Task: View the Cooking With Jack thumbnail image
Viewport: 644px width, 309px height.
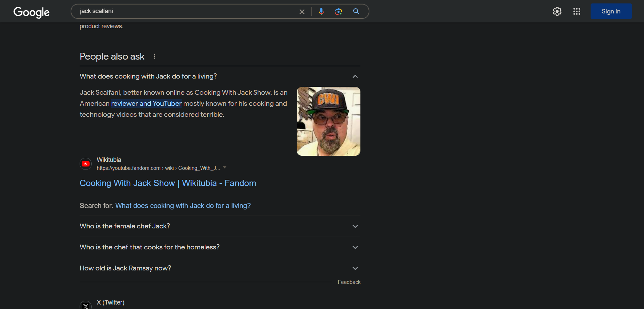Action: [x=328, y=121]
